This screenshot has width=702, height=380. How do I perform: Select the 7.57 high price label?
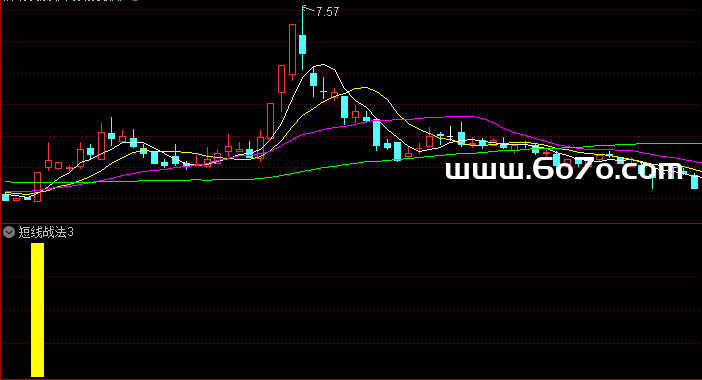click(327, 12)
